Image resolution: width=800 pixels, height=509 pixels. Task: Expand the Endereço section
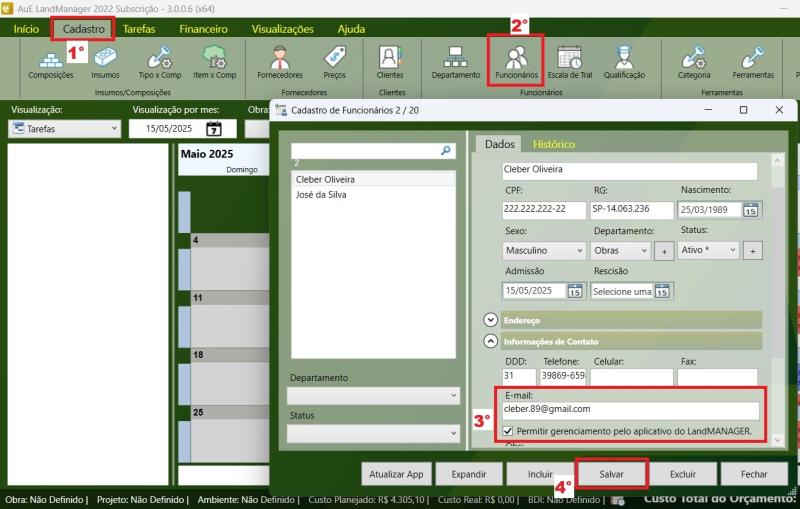click(490, 320)
